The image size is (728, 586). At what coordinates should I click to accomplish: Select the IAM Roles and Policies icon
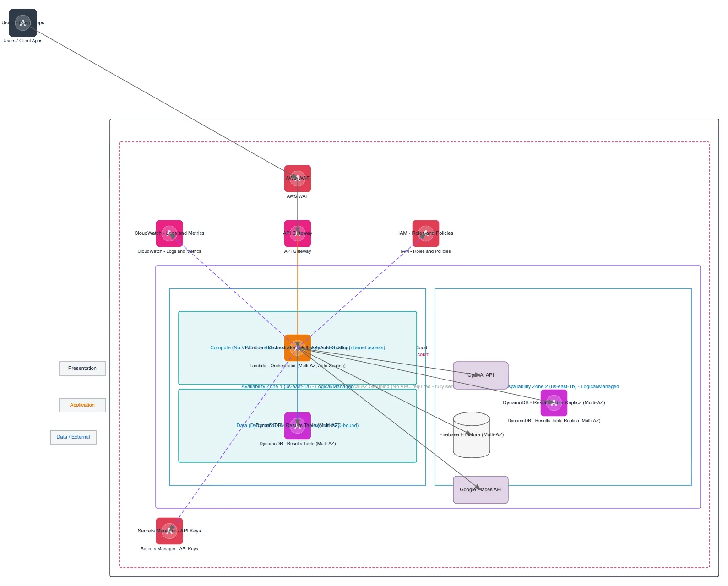click(426, 233)
